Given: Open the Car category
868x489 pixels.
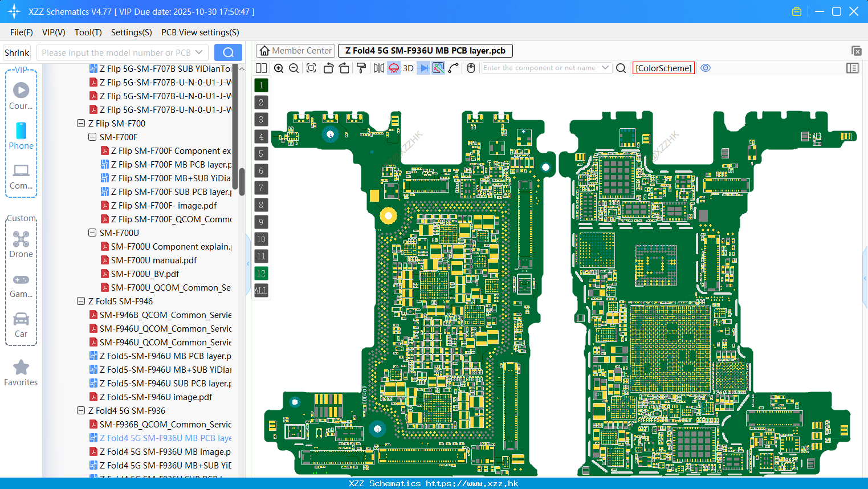Looking at the screenshot, I should pos(21,325).
